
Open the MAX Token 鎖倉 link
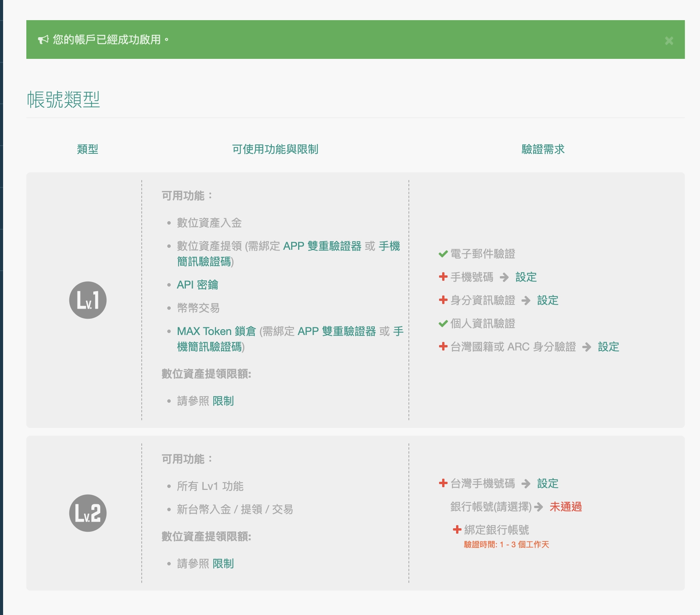216,332
